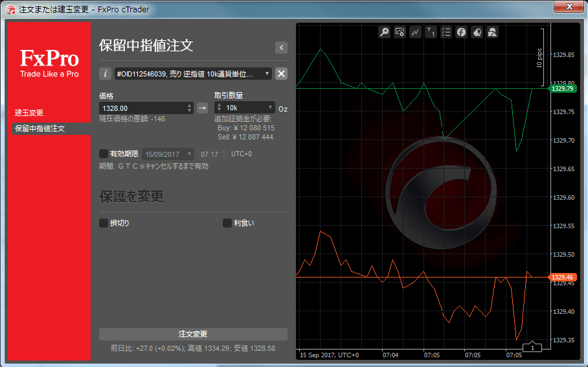Click the 注文変更 modify order button
The width and height of the screenshot is (588, 367).
click(193, 334)
